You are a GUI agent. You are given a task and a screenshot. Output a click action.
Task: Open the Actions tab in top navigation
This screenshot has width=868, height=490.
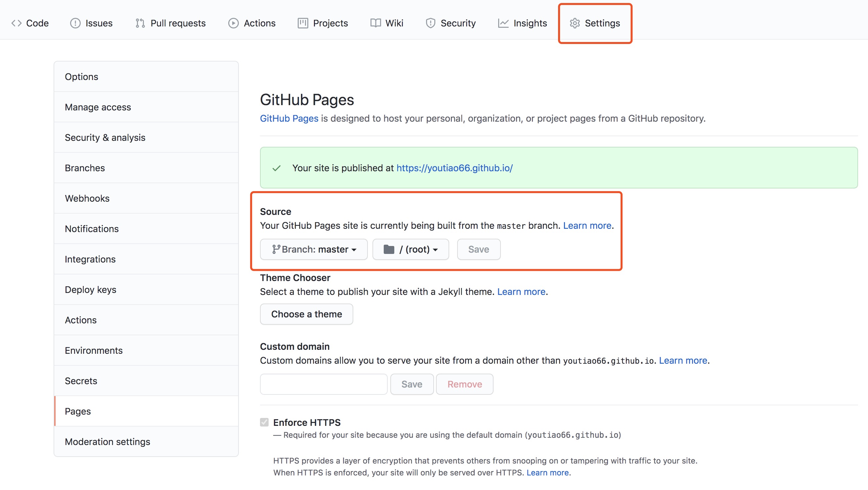[x=252, y=23]
